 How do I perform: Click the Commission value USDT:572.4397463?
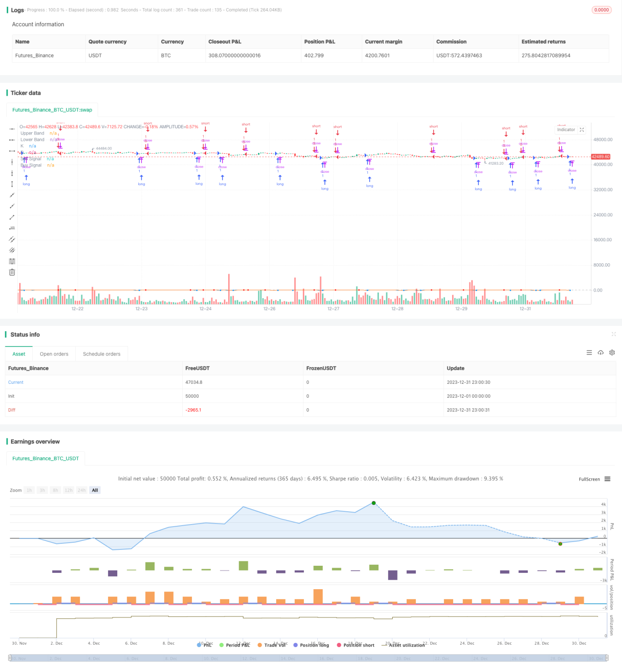click(459, 56)
